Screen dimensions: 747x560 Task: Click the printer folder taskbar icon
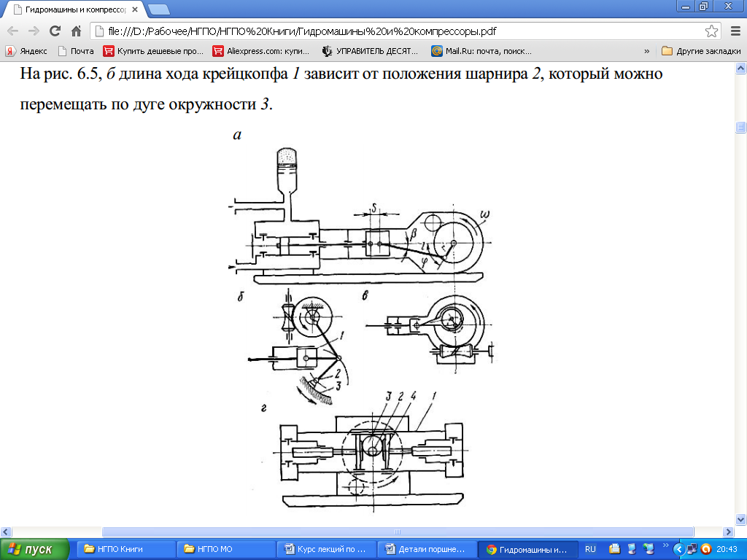pos(614,549)
